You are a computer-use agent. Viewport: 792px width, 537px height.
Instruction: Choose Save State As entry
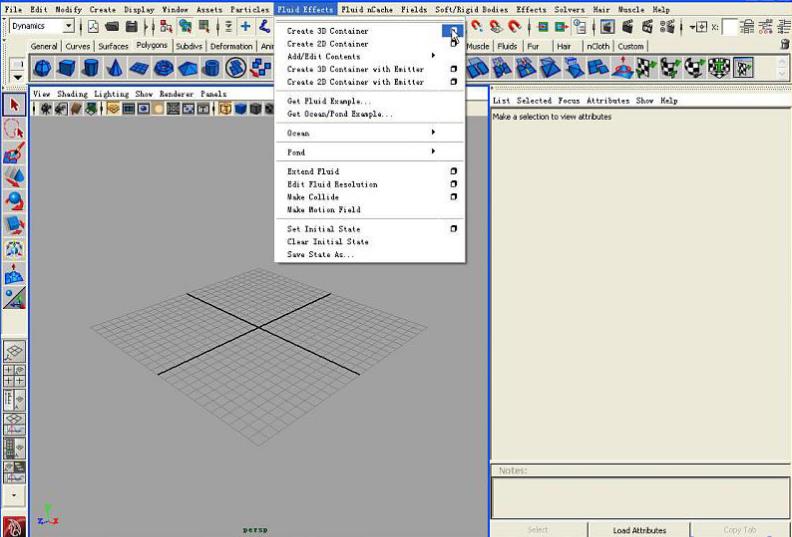tap(320, 254)
